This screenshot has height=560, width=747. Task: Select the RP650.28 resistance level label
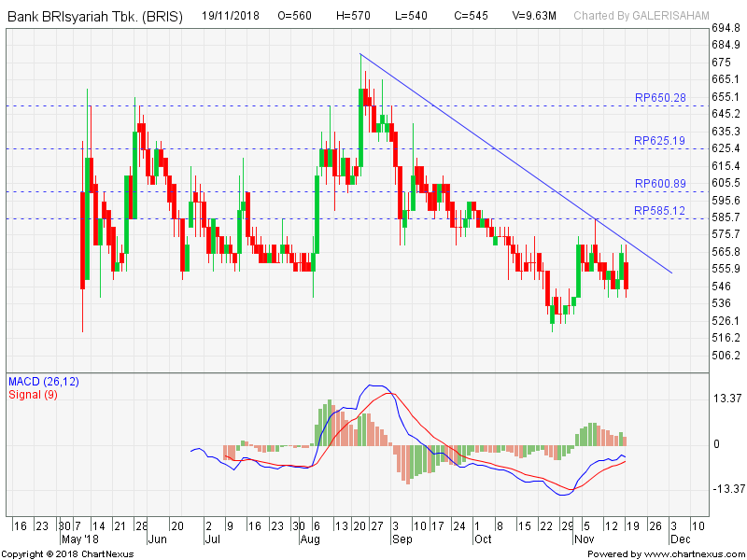[659, 98]
